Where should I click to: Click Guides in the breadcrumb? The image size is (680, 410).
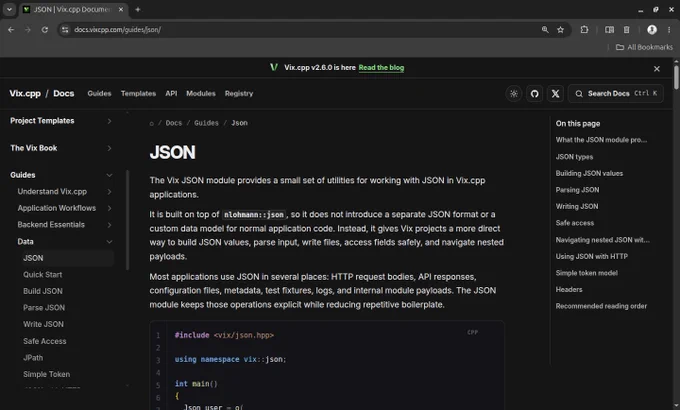[206, 123]
